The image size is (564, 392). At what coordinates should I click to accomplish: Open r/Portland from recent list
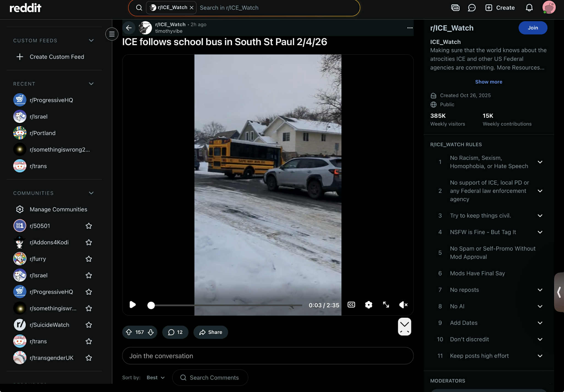coord(42,133)
